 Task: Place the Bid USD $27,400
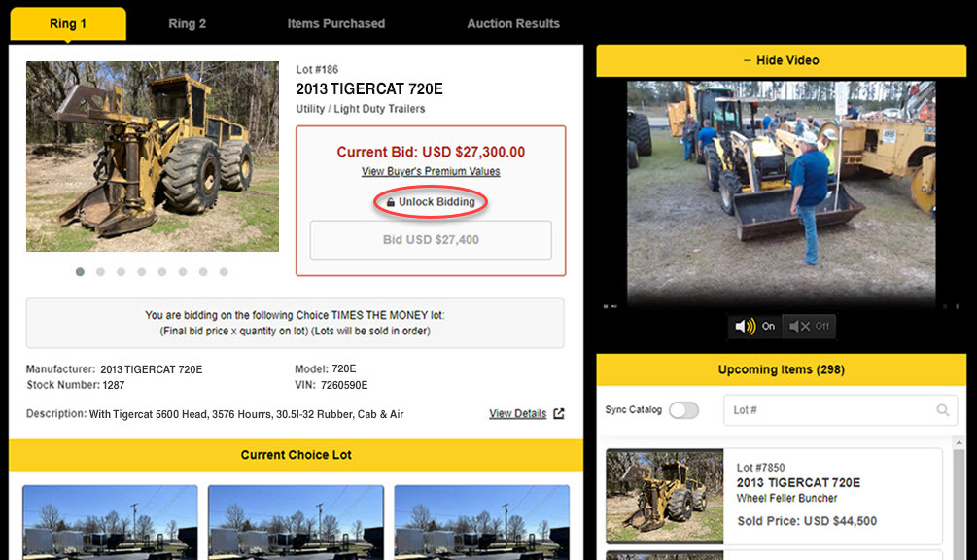click(430, 240)
